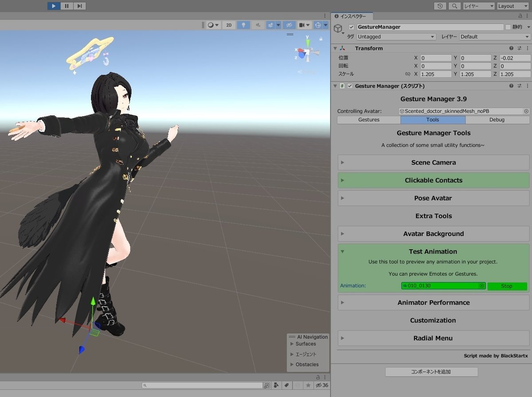
Task: Disable the Gesture Manager script checkbox
Action: coord(350,86)
